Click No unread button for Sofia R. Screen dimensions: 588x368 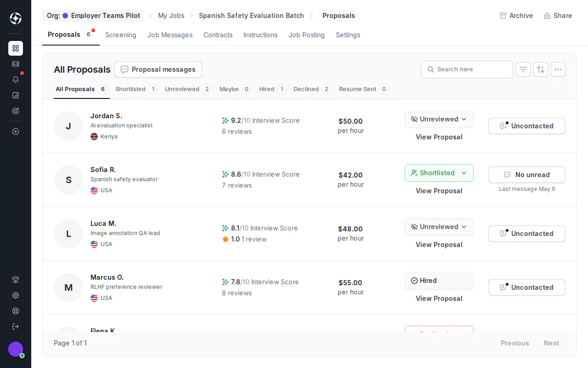click(x=527, y=175)
